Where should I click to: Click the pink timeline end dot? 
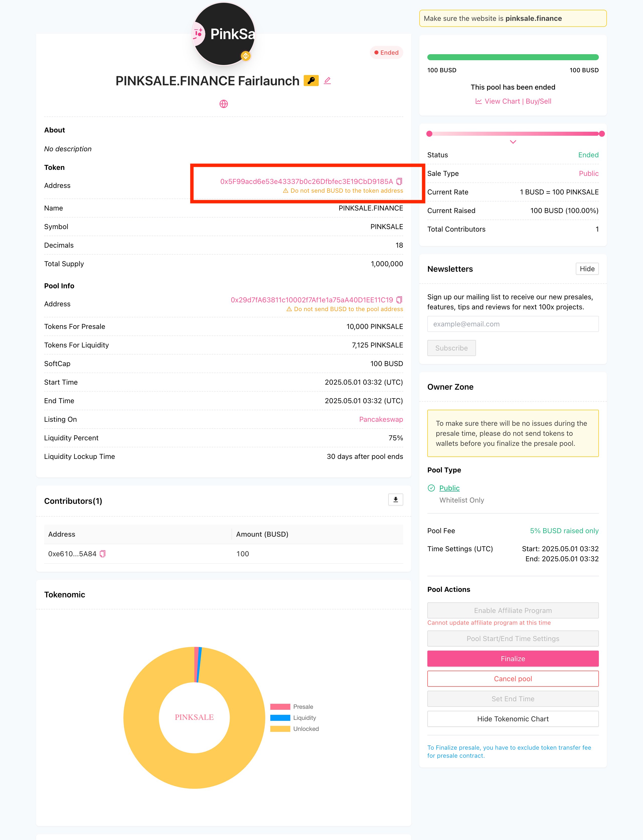click(602, 134)
